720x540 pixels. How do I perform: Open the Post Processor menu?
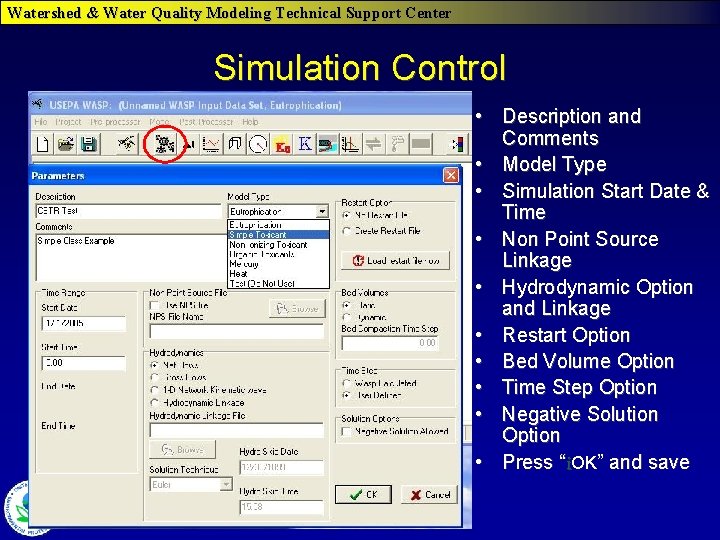tap(206, 122)
